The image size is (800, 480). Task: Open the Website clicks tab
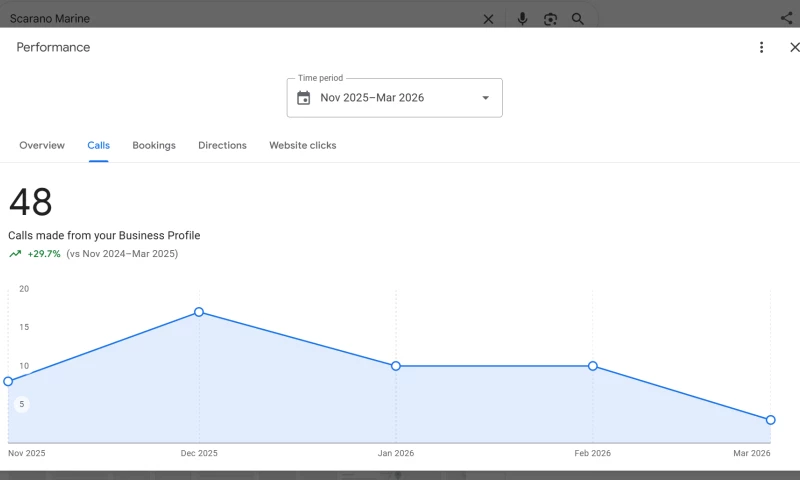pyautogui.click(x=303, y=145)
